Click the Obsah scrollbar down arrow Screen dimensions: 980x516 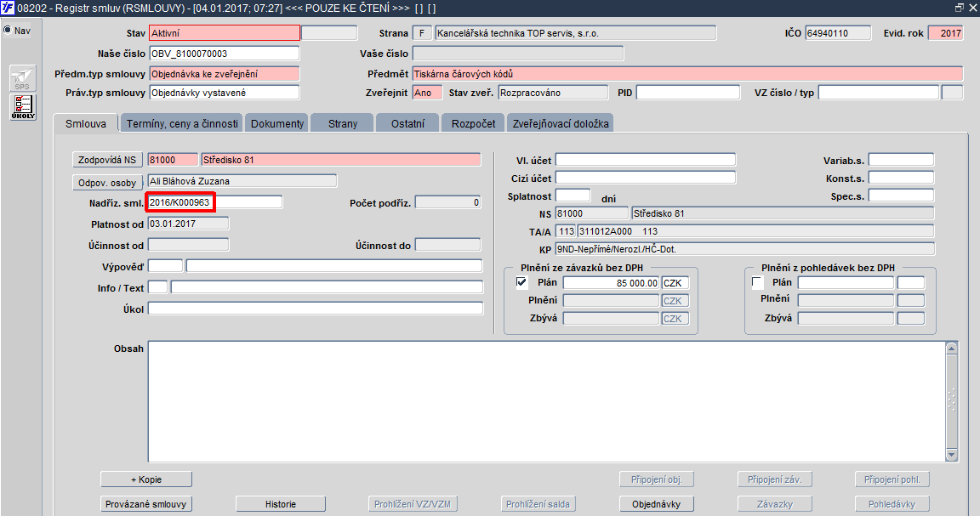click(x=952, y=456)
